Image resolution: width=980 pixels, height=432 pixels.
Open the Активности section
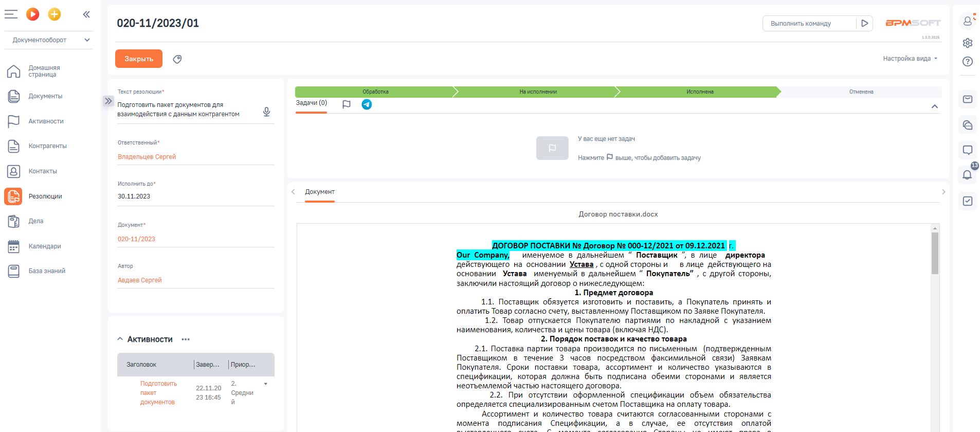[46, 121]
